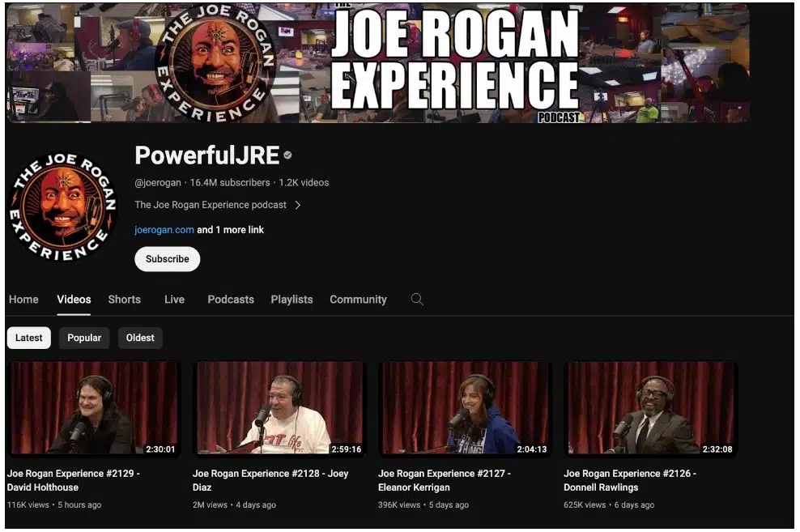The height and width of the screenshot is (532, 800).
Task: Click the '2:30:01' duration badge
Action: (160, 449)
